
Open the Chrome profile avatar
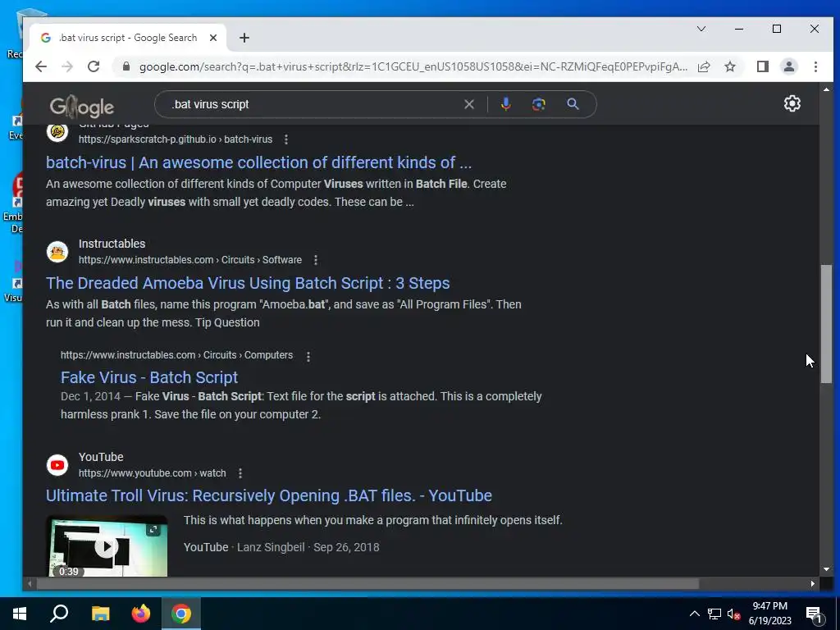(789, 66)
